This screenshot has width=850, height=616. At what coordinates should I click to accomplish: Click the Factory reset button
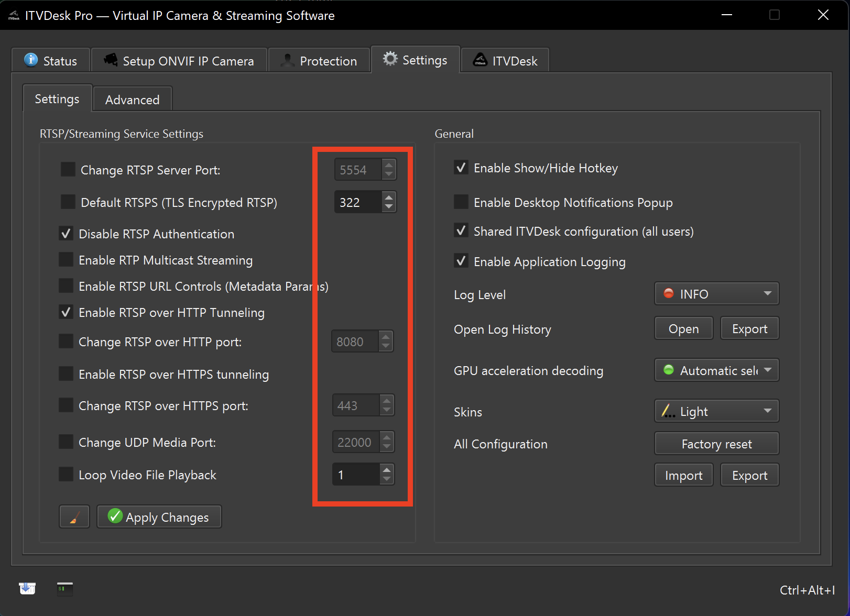[716, 444]
